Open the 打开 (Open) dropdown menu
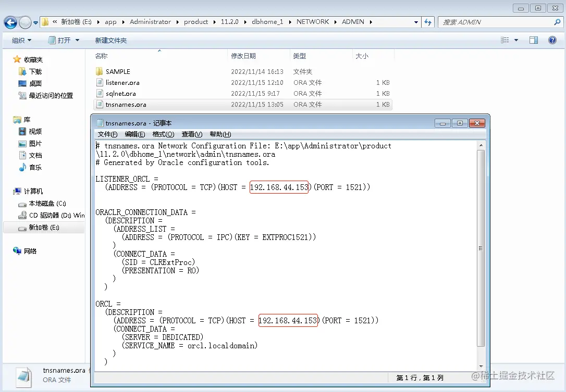The width and height of the screenshot is (566, 392). click(64, 40)
